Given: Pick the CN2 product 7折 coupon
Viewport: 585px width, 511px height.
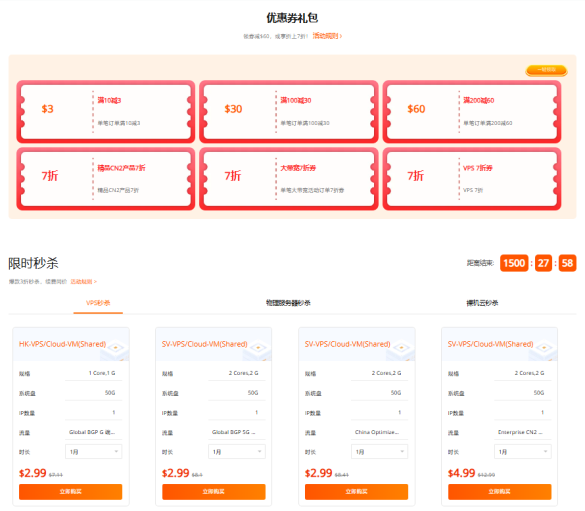Looking at the screenshot, I should pos(106,179).
